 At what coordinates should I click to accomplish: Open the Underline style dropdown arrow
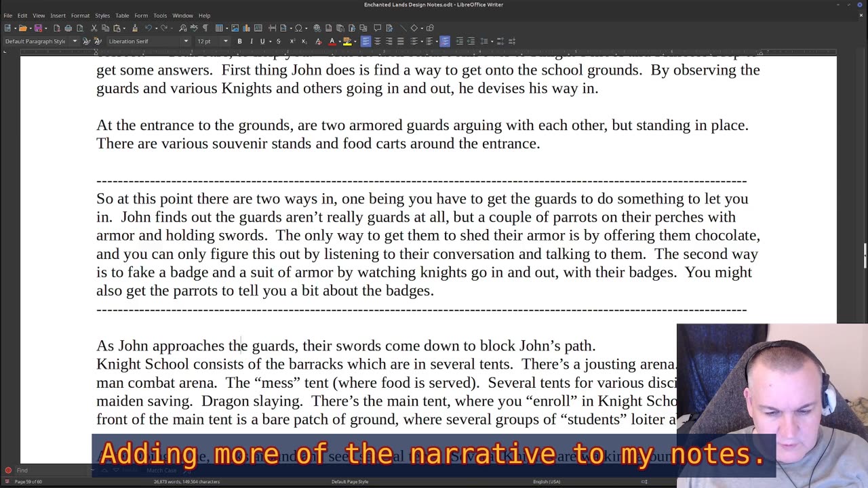[270, 41]
